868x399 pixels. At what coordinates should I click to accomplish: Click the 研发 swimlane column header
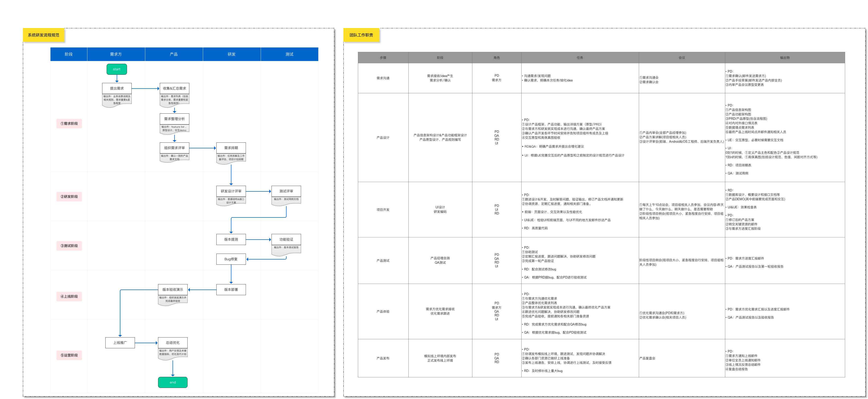(x=231, y=54)
